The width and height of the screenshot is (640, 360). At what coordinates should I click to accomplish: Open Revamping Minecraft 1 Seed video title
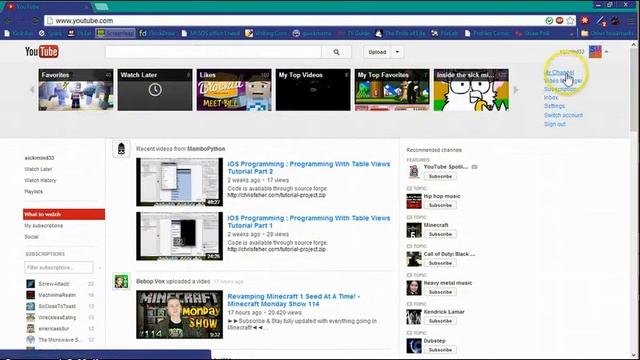(x=293, y=300)
